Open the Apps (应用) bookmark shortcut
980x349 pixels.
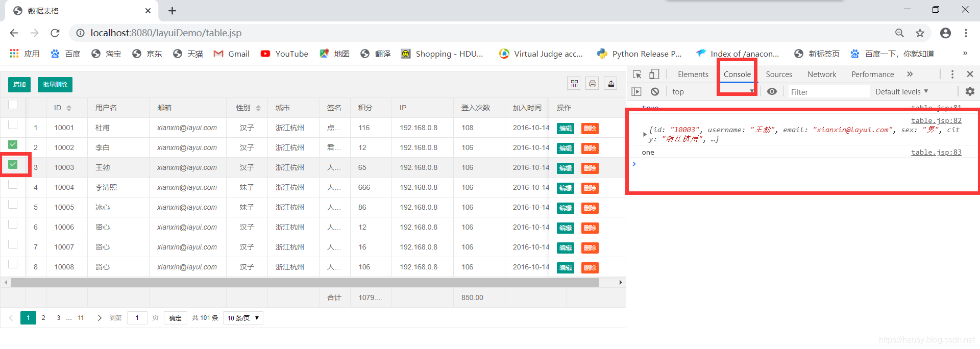click(x=24, y=54)
